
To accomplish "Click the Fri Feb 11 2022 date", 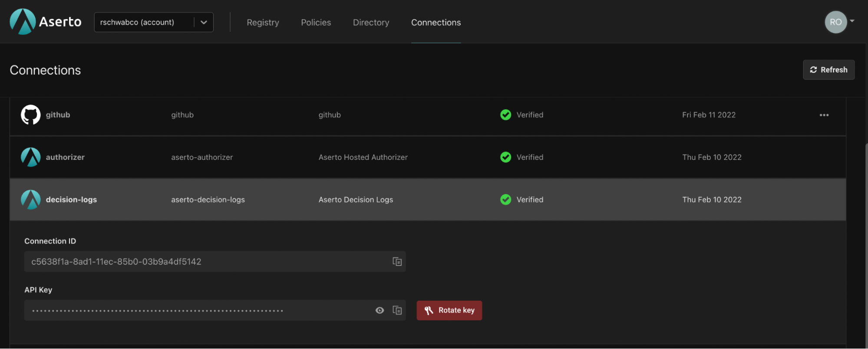I will tap(709, 115).
